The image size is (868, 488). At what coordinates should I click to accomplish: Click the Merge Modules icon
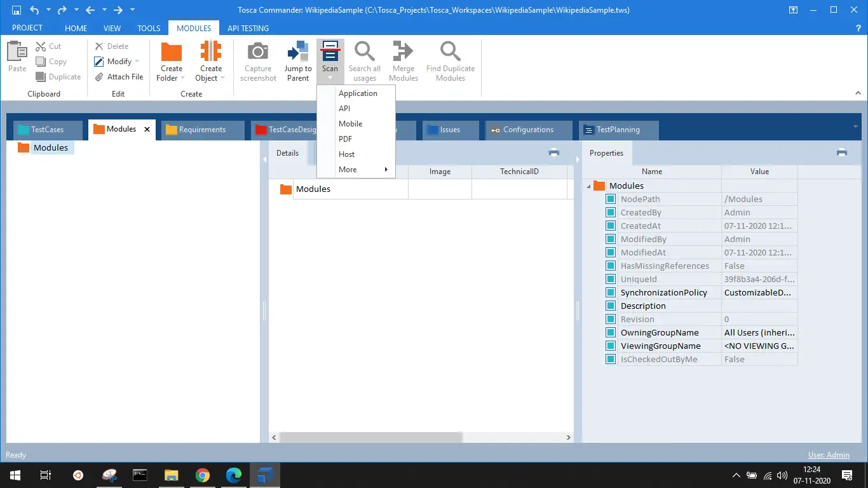[403, 53]
